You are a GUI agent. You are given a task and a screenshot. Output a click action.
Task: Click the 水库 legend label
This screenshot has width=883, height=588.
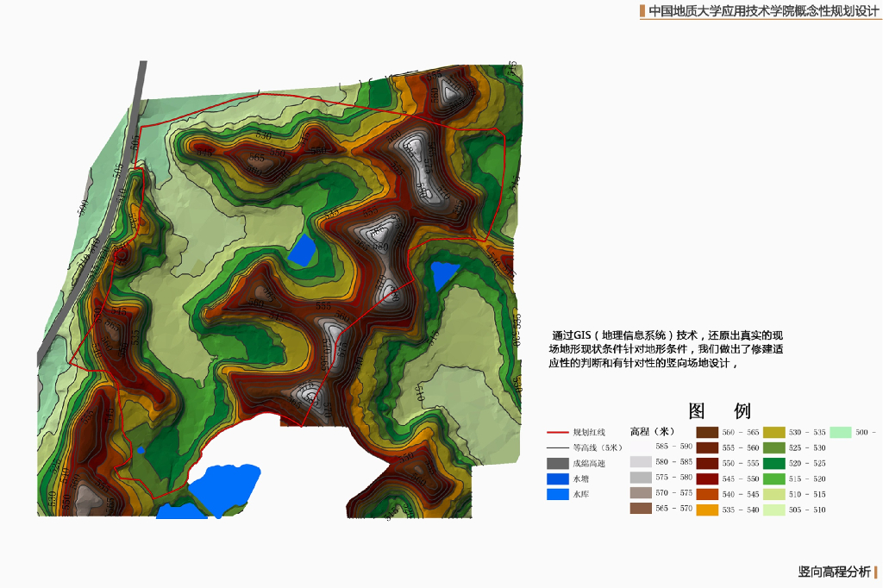coord(581,495)
